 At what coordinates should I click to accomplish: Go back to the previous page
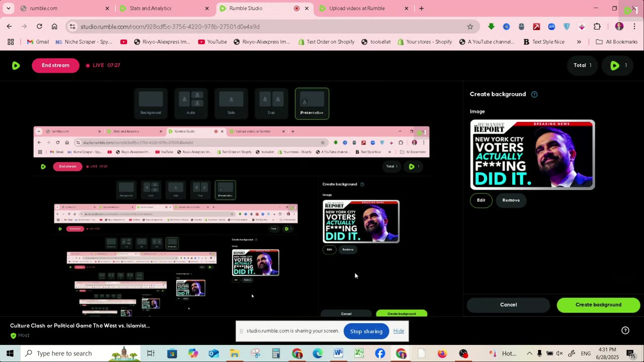pos(9,27)
